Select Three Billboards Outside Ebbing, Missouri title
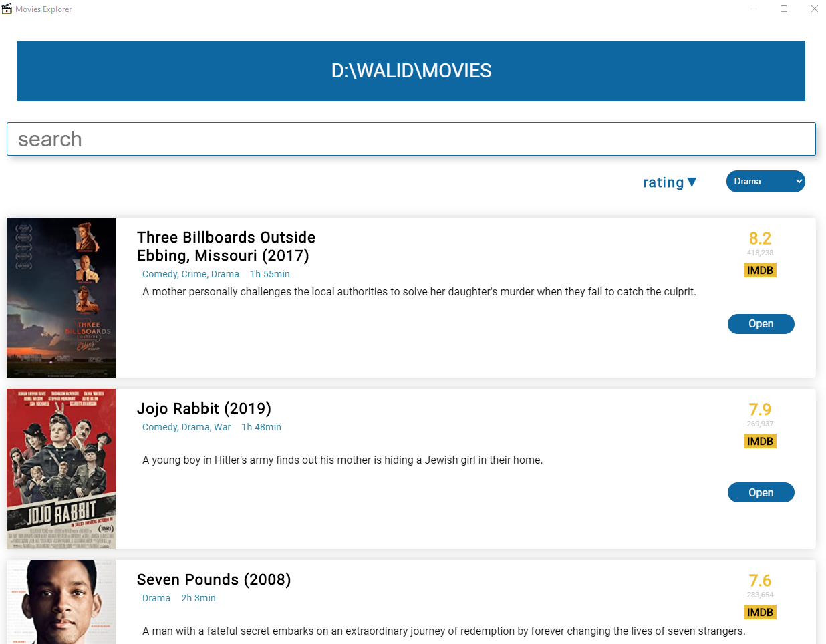Screen dimensions: 826x644 tap(226, 247)
